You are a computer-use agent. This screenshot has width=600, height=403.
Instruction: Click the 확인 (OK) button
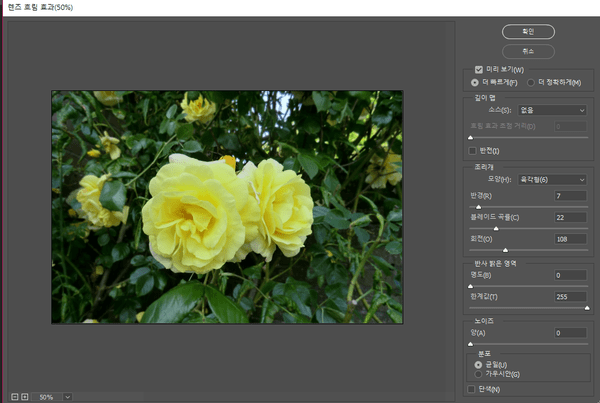528,32
